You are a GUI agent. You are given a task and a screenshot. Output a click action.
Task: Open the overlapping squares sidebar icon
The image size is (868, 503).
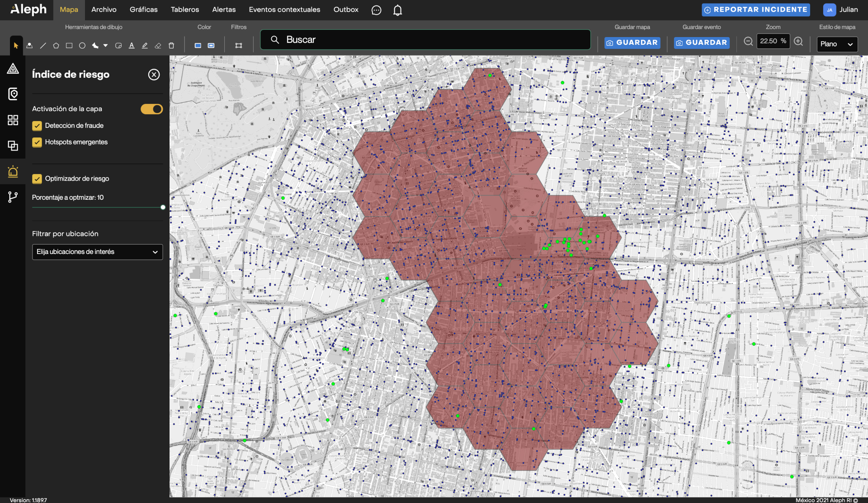click(x=13, y=146)
